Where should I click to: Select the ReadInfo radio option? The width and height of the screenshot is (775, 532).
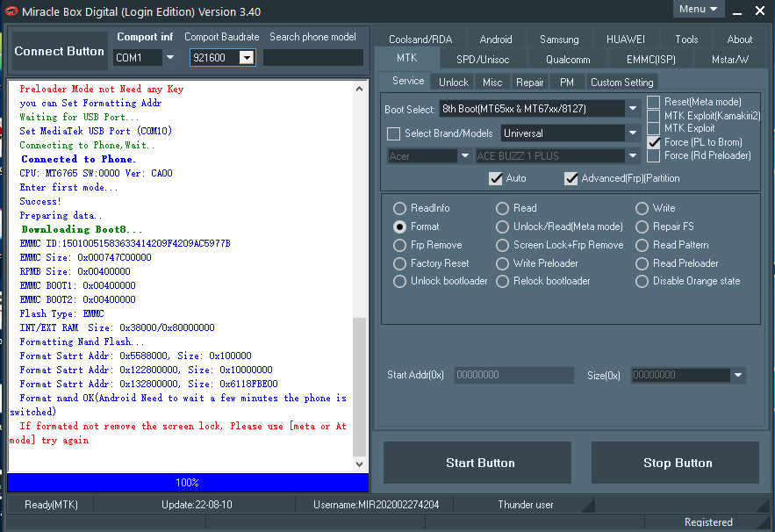399,208
